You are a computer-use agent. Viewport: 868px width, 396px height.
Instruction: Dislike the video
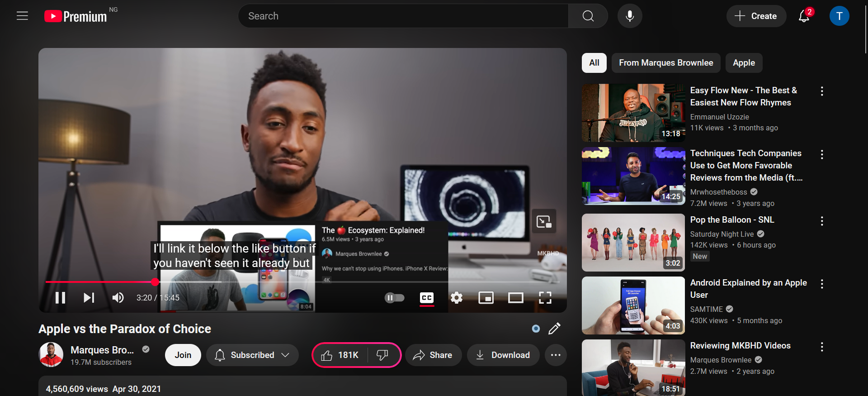[383, 355]
